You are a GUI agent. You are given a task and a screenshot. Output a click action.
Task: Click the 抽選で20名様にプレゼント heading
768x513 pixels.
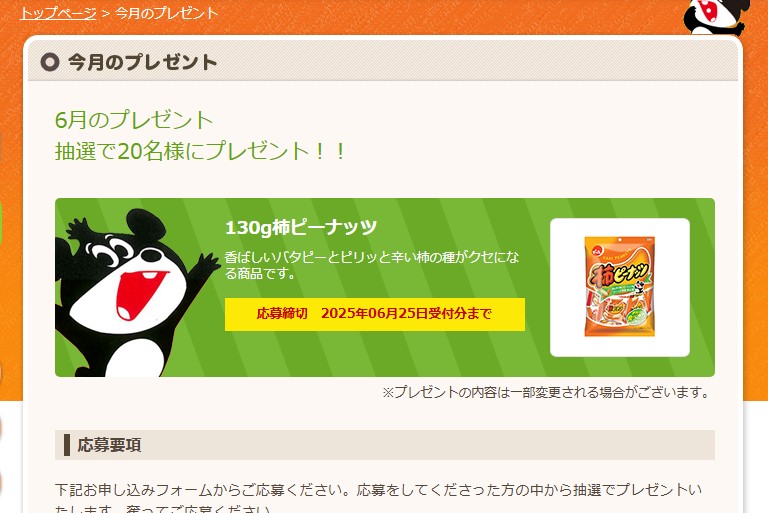pos(200,150)
